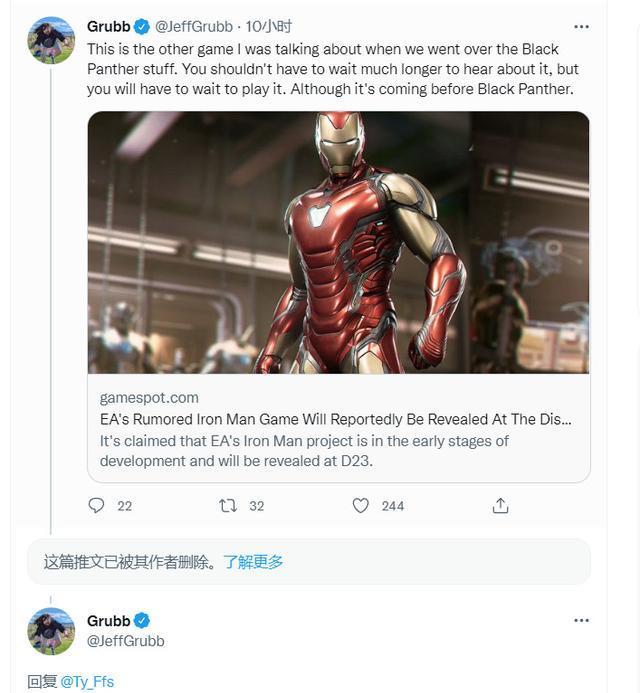This screenshot has width=640, height=693.
Task: Click the article description about D23
Action: [304, 451]
